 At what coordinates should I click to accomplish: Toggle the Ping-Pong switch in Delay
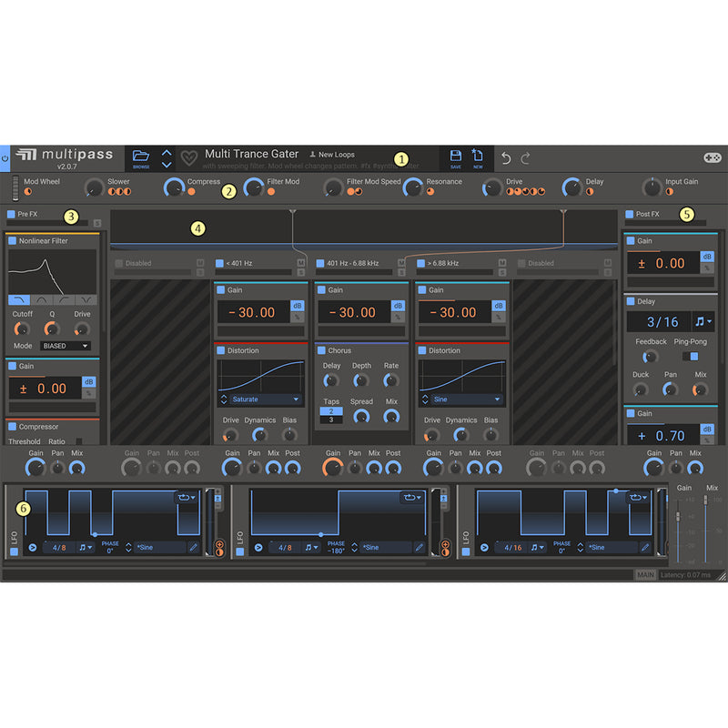coord(691,357)
